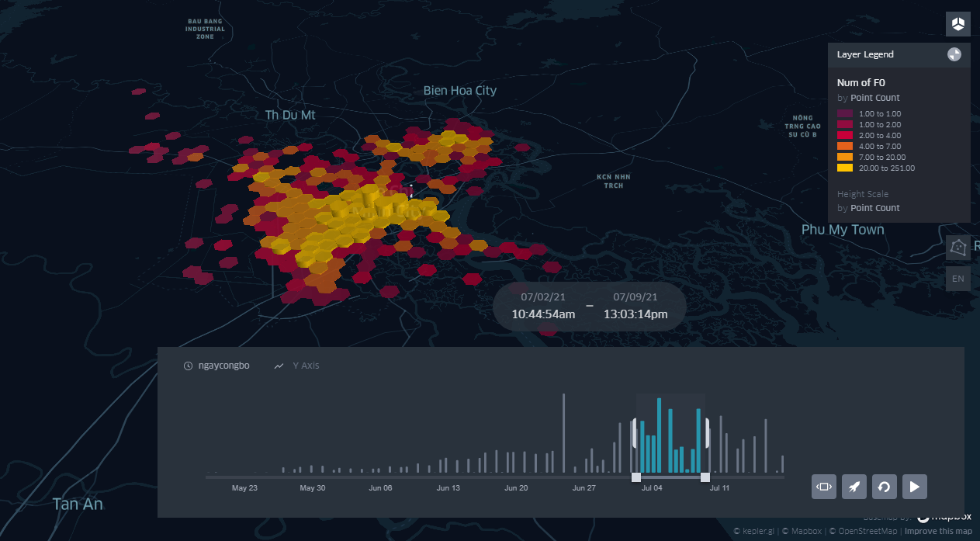Click the 20.00 to 251.00 yellow swatch
This screenshot has width=980, height=541.
click(x=843, y=168)
